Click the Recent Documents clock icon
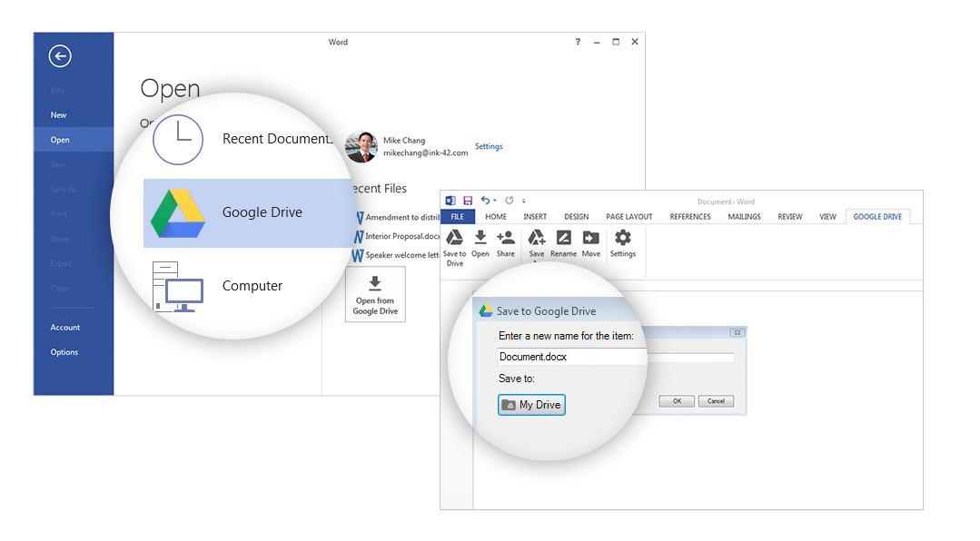 tap(178, 139)
